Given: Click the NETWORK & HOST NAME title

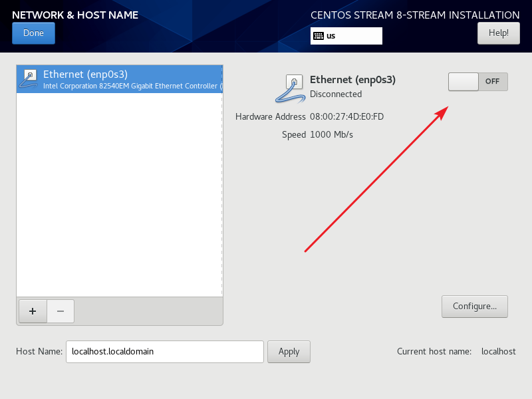Looking at the screenshot, I should click(x=75, y=15).
